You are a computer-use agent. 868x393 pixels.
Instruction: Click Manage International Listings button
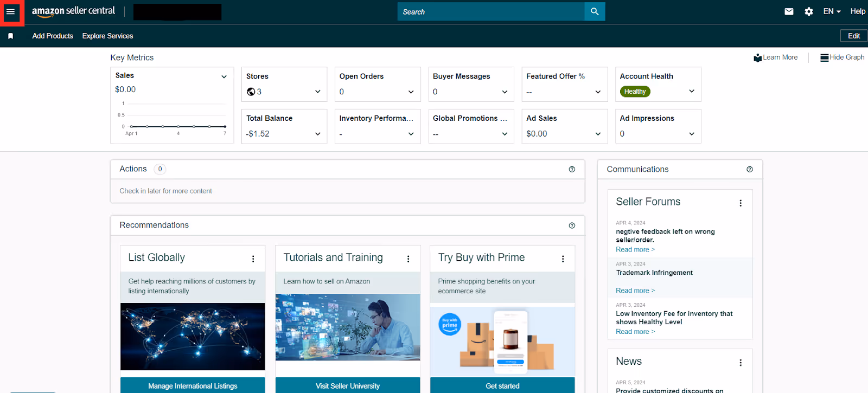coord(193,385)
